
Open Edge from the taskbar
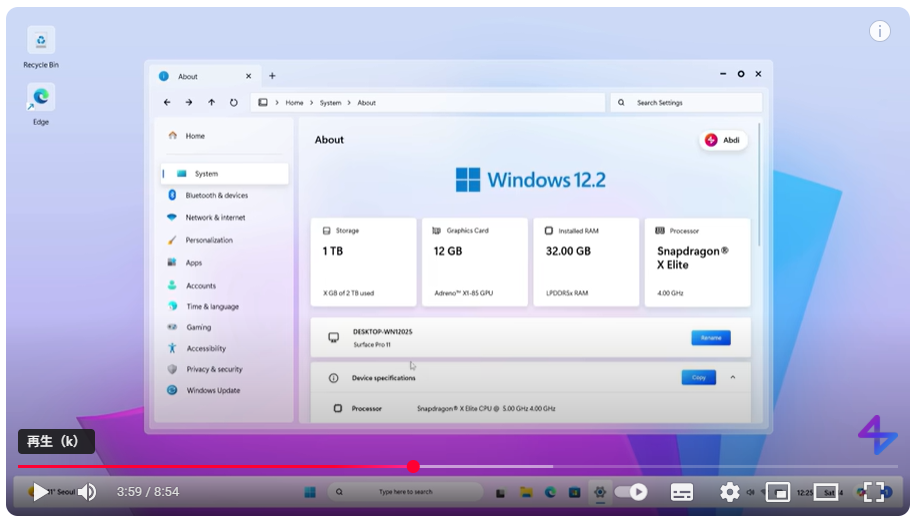550,492
